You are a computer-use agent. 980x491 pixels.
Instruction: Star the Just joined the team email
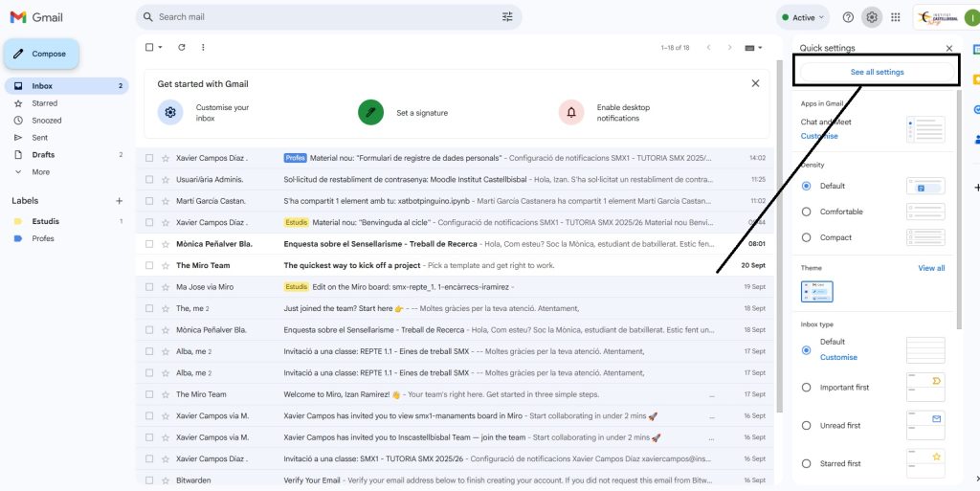[x=166, y=308]
